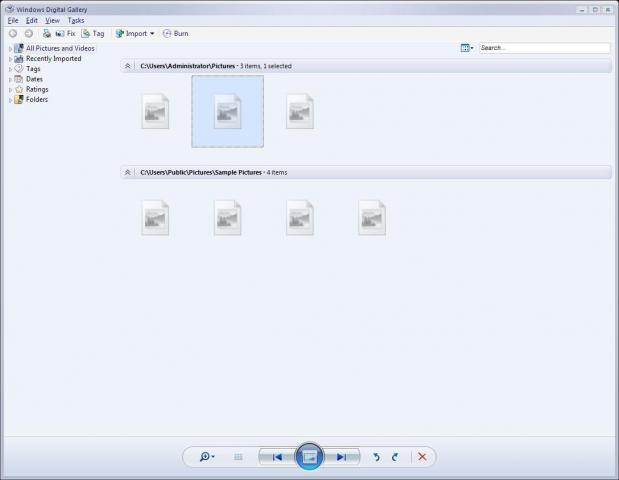The image size is (619, 480).
Task: Rotate picture clockwise
Action: (395, 457)
